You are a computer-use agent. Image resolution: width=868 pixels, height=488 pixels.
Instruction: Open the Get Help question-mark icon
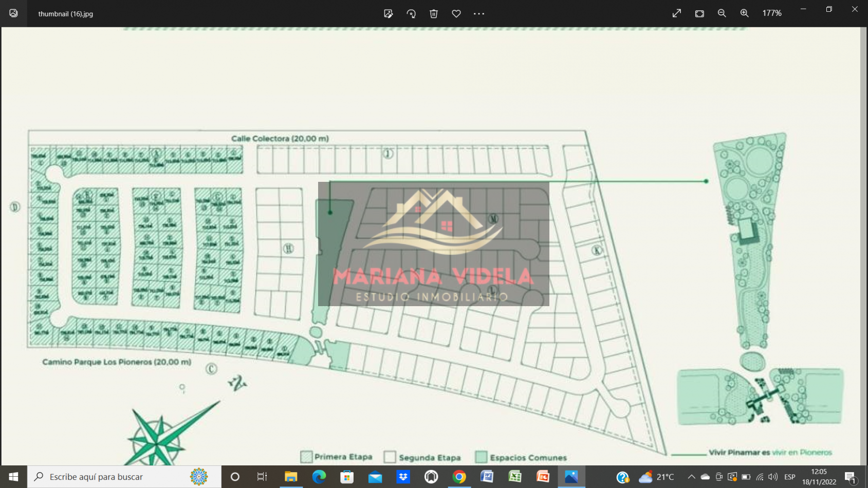point(623,477)
